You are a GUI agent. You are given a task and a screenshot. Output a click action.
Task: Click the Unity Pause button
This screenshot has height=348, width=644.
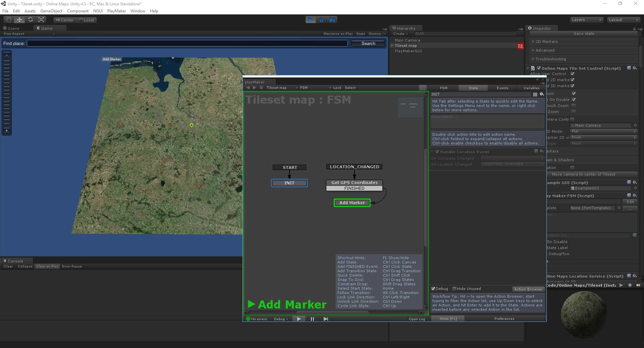[x=321, y=20]
